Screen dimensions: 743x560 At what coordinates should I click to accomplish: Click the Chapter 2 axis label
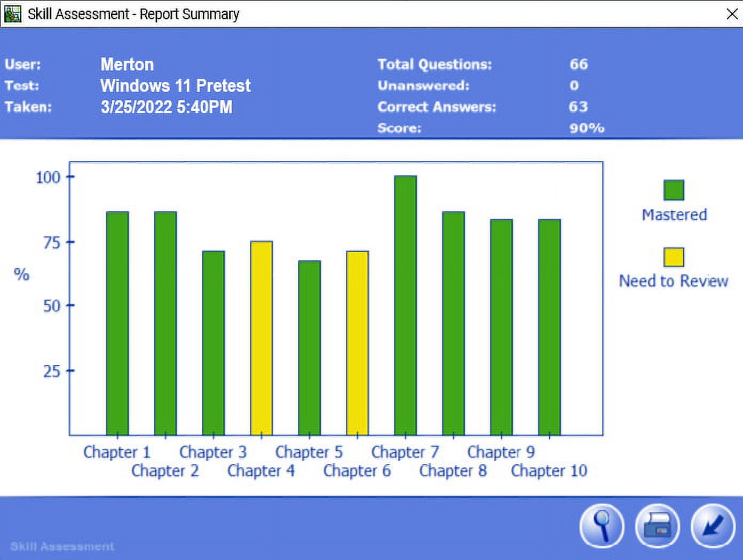(x=165, y=471)
